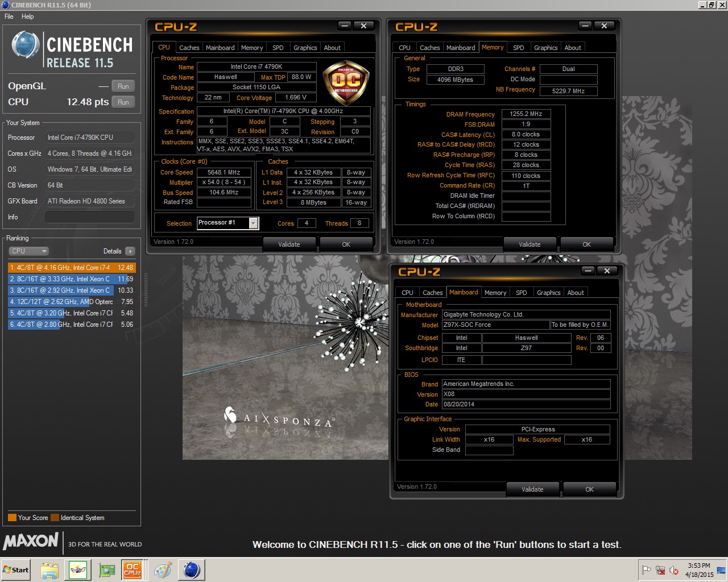The width and height of the screenshot is (728, 582).
Task: Minimize the Cinebench MDI window
Action: [x=702, y=5]
